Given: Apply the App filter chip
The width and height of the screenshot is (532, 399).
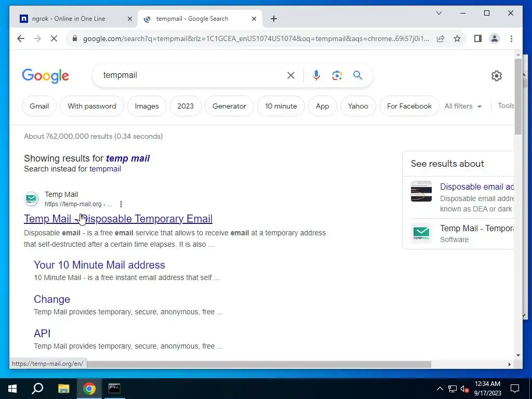Looking at the screenshot, I should pos(322,106).
